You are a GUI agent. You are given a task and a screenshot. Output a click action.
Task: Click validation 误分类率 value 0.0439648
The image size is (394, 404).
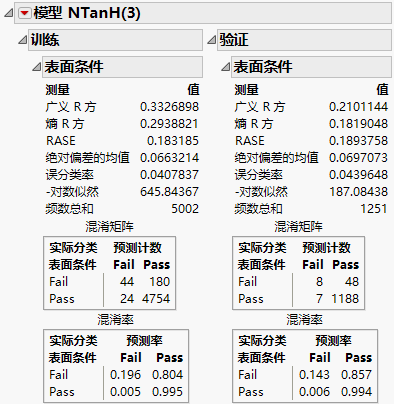(x=359, y=175)
